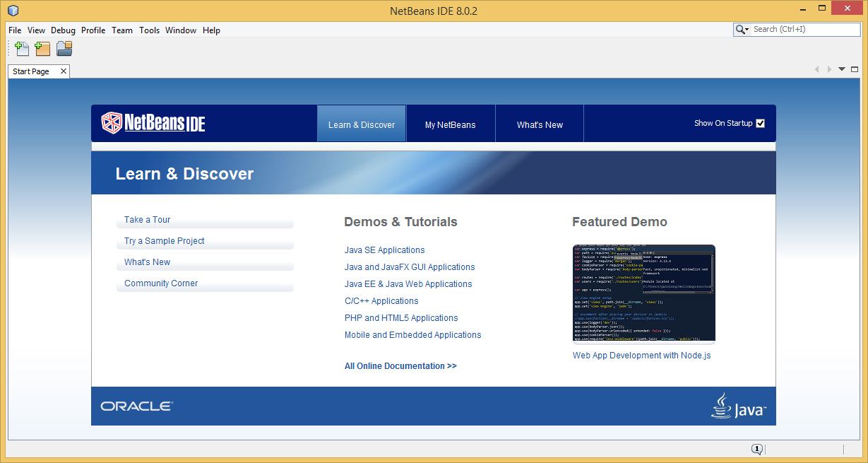Click Community Corner button
Viewport: 868px width, 463px height.
click(205, 284)
